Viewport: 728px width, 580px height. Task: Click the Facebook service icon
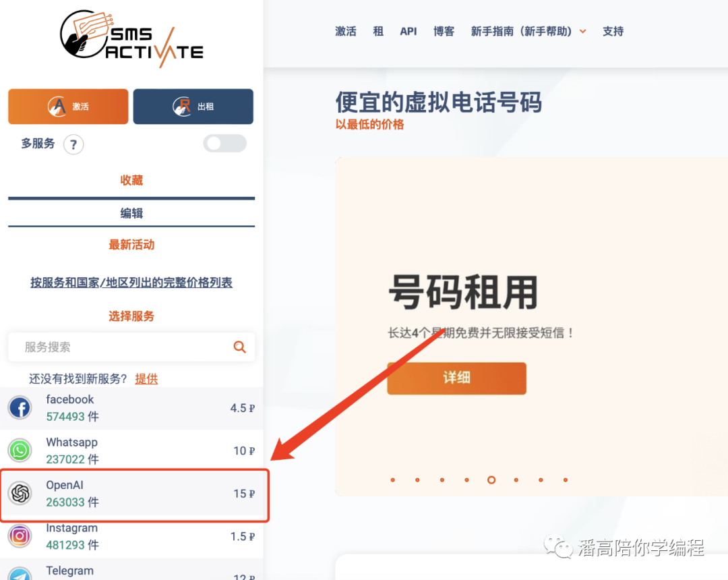pyautogui.click(x=20, y=408)
